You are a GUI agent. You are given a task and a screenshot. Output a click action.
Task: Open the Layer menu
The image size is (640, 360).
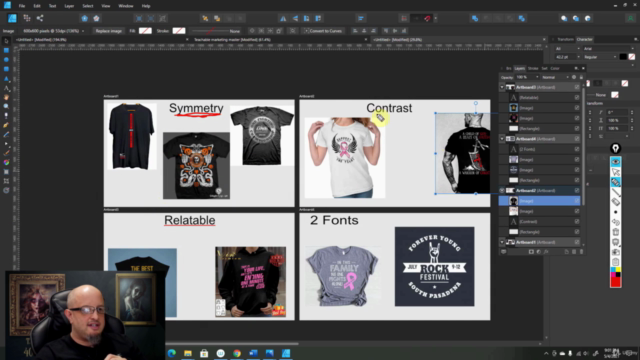[x=69, y=6]
